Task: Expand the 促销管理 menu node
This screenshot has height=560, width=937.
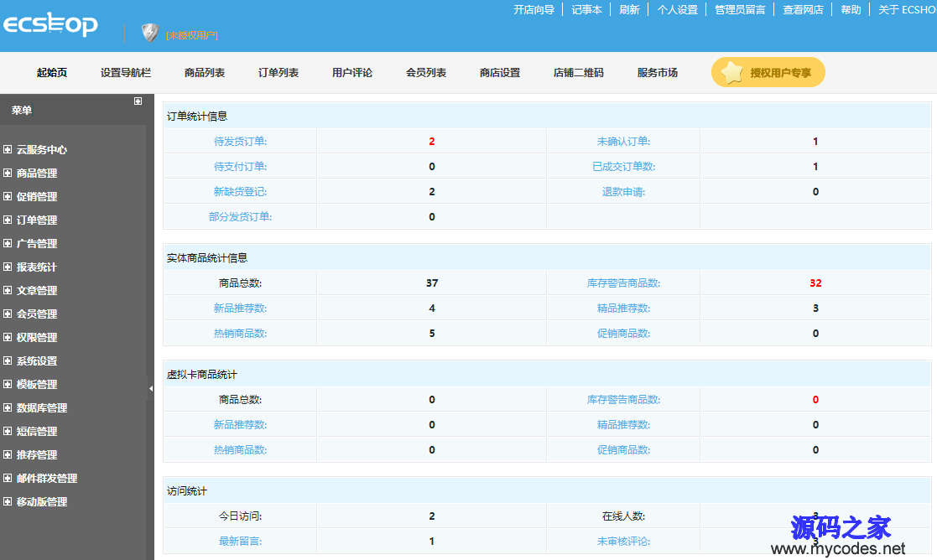Action: click(8, 196)
